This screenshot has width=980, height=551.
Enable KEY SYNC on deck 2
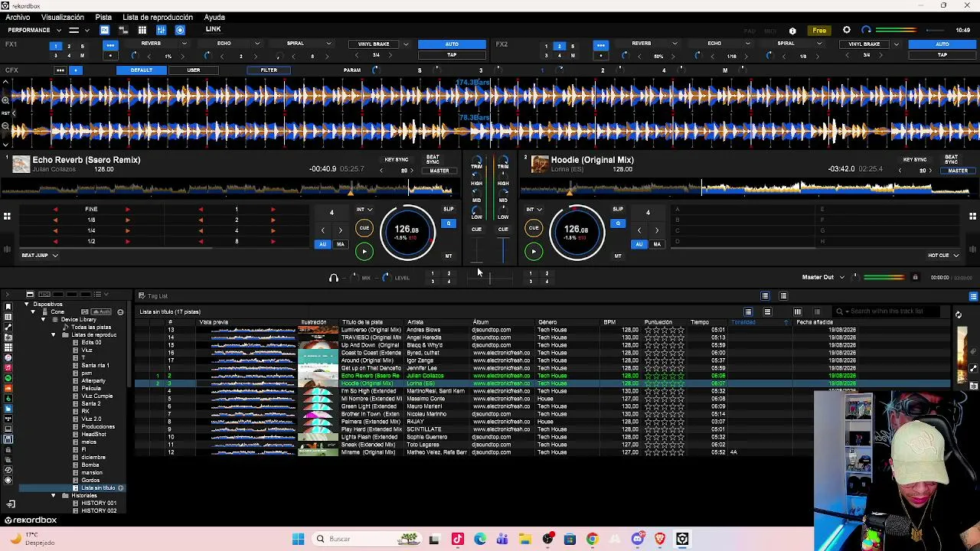(915, 160)
